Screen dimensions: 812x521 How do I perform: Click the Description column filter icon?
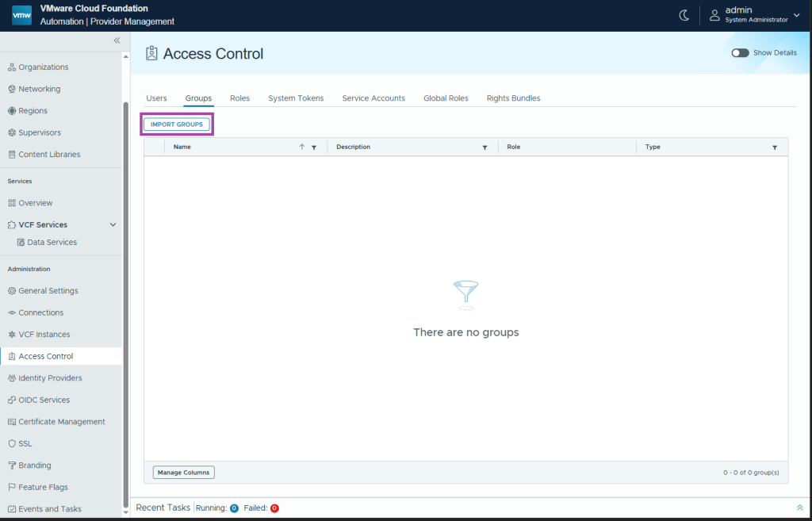[x=485, y=147]
